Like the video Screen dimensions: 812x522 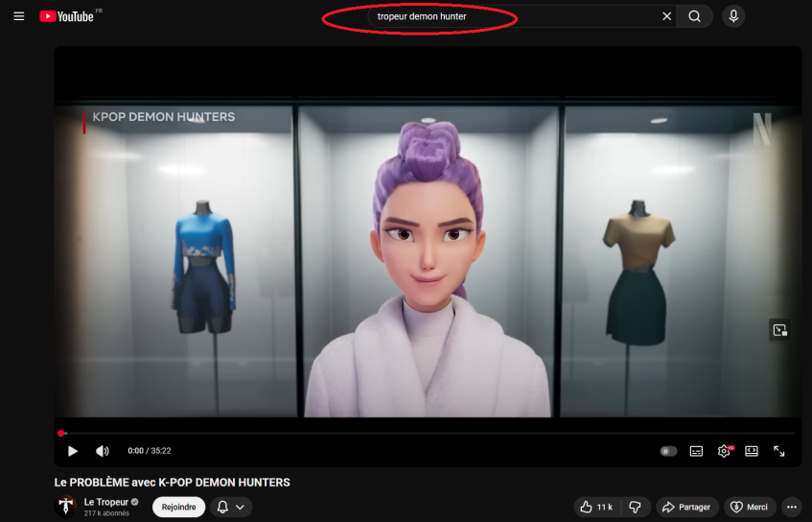(596, 507)
